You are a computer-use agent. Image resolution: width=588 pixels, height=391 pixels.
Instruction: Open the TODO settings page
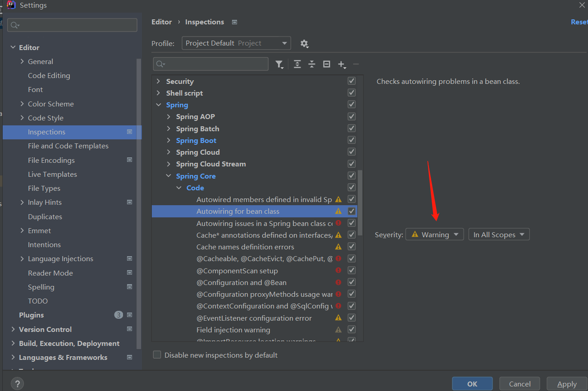(38, 301)
